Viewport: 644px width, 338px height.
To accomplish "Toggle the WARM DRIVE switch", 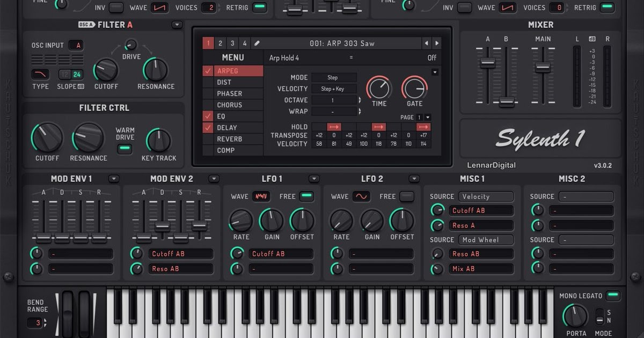I will [x=125, y=149].
